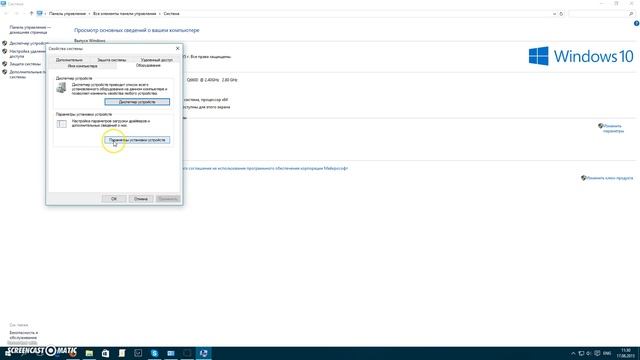This screenshot has height=360, width=640.
Task: Click the taskbar icon right of Skype
Action: point(171,353)
